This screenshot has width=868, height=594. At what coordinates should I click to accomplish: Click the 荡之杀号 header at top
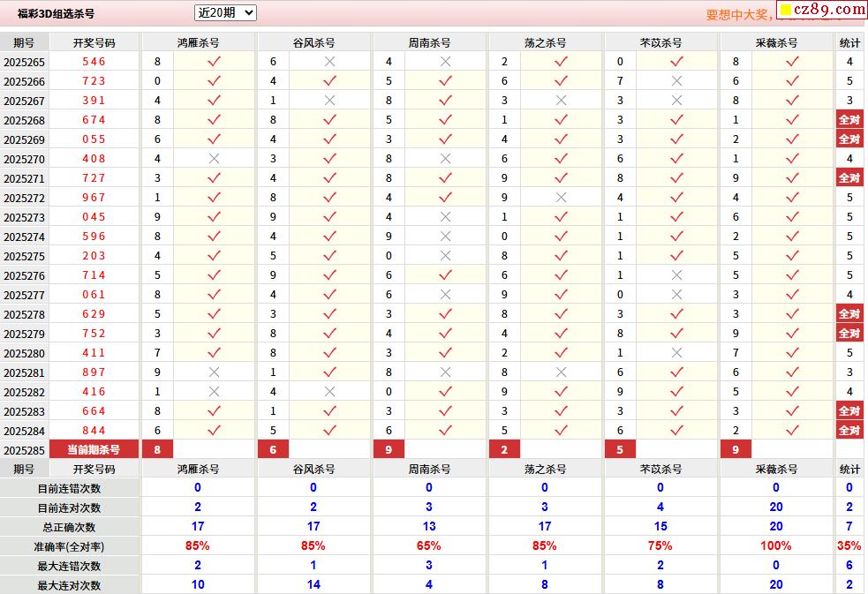pos(546,42)
